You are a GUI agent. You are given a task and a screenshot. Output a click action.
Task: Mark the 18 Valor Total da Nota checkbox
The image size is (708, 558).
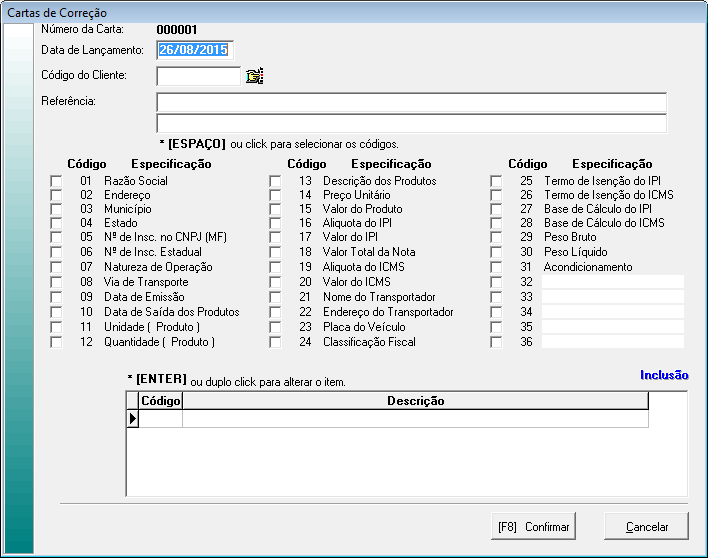click(x=275, y=253)
